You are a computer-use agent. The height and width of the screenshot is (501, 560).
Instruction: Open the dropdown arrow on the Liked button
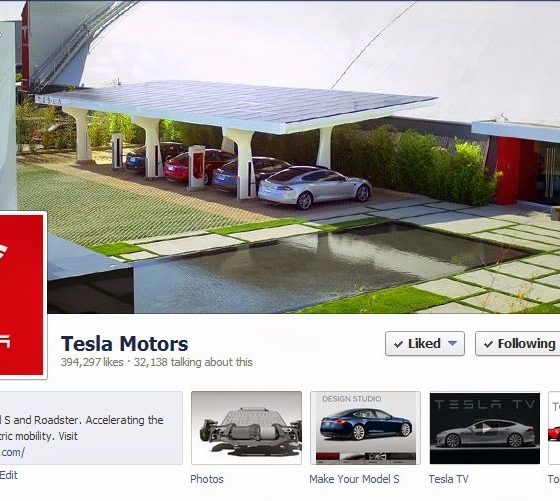click(452, 344)
